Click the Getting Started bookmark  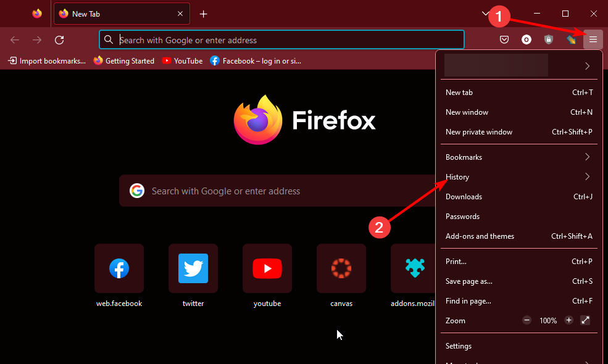(124, 61)
